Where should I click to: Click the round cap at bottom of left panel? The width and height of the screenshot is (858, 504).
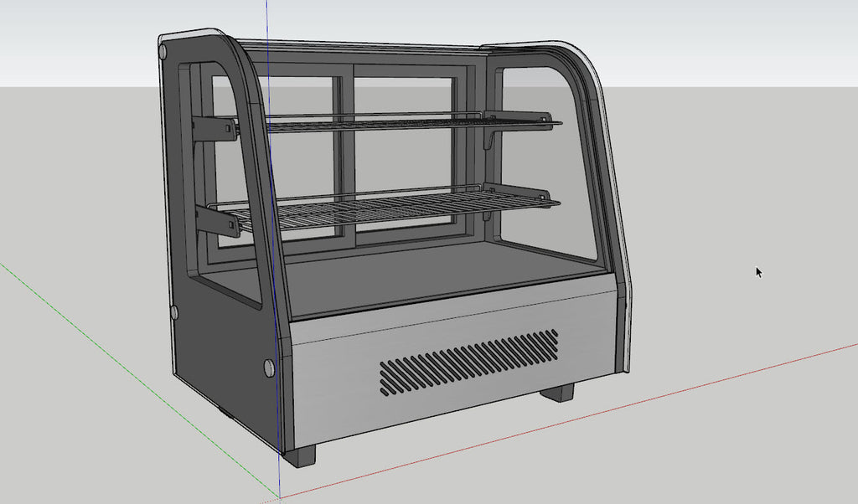[x=269, y=368]
